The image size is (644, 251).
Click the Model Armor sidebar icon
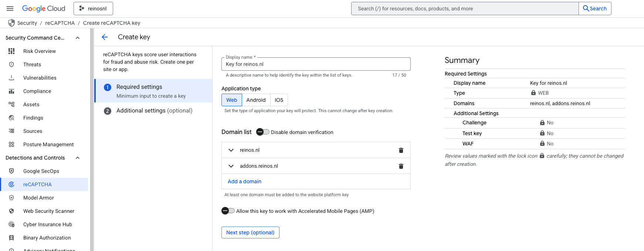point(11,198)
